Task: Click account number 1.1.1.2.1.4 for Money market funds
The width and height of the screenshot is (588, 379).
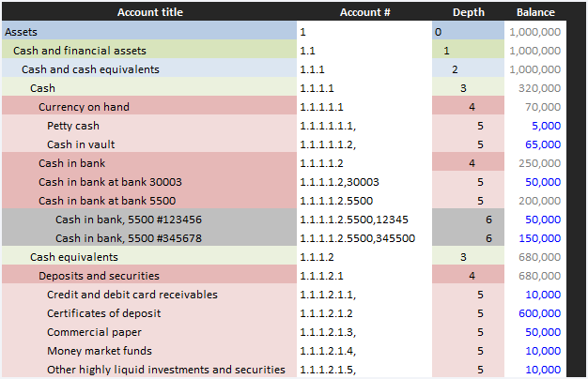Action: [x=328, y=351]
